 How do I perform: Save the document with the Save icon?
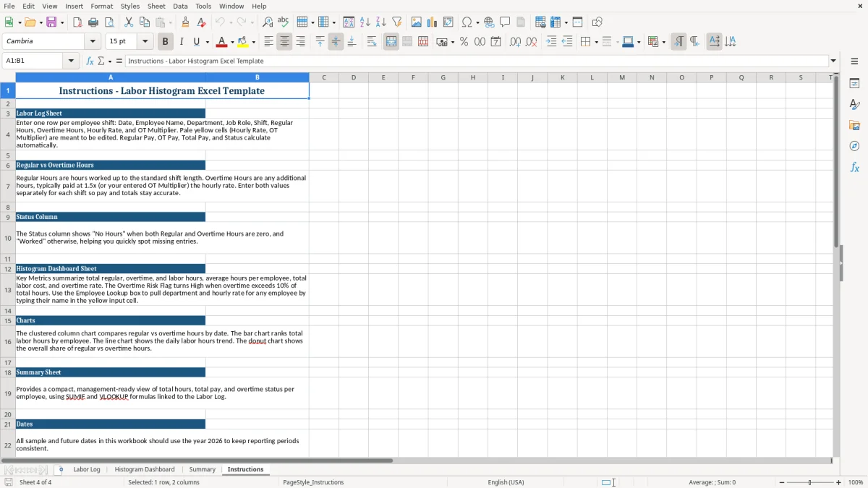pyautogui.click(x=51, y=22)
